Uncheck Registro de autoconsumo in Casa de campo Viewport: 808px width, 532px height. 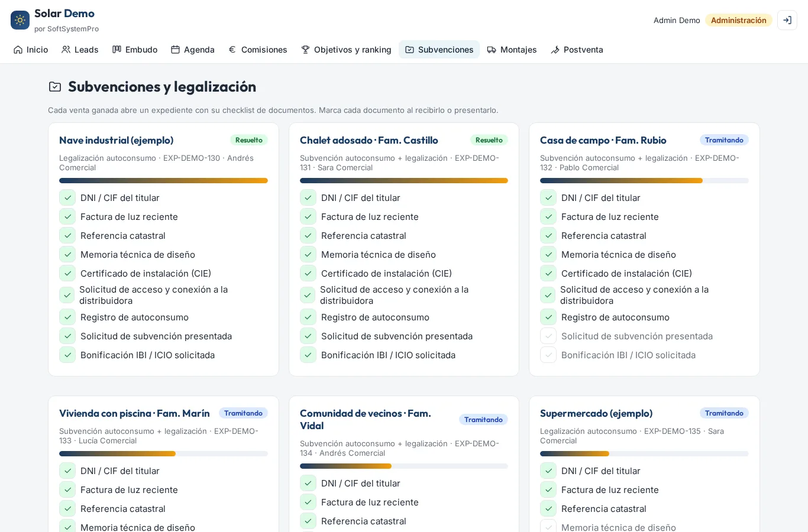(548, 317)
